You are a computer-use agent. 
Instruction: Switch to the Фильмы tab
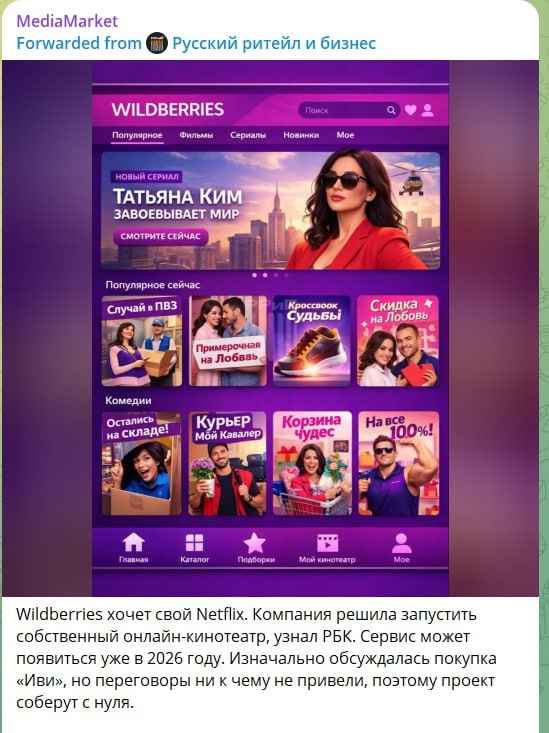(x=196, y=135)
